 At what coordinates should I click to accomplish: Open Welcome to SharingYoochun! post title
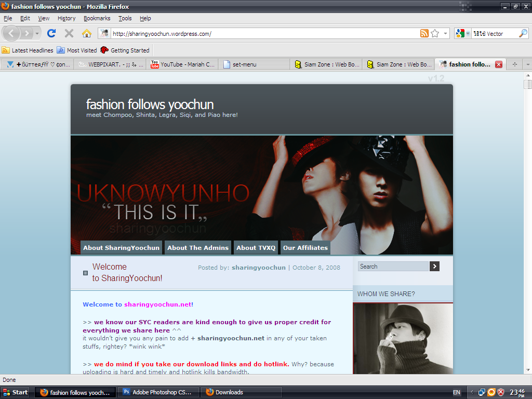coord(127,272)
